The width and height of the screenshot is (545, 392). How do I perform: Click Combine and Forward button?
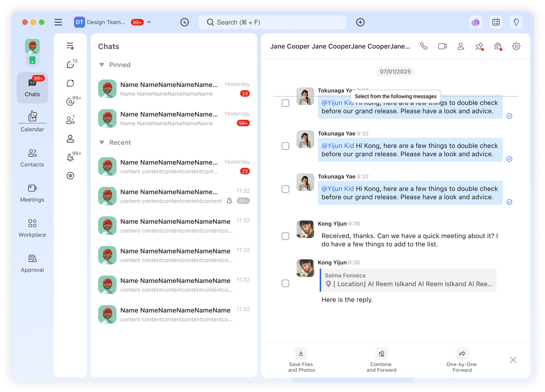381,360
